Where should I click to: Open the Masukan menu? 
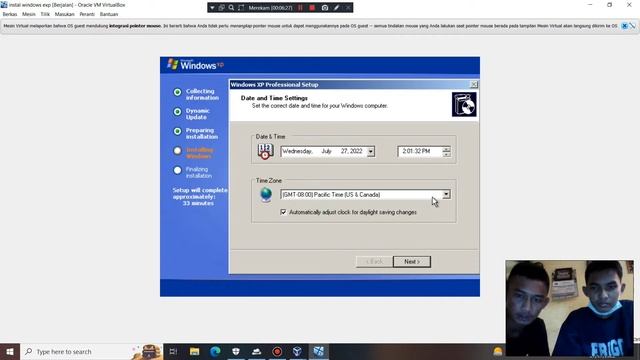[64, 14]
